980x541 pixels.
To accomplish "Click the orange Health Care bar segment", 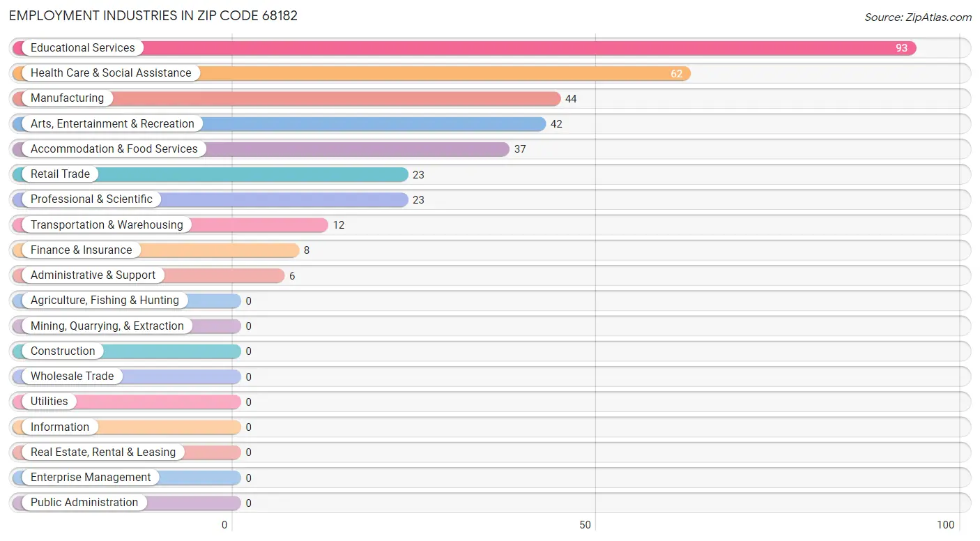I will coord(351,73).
